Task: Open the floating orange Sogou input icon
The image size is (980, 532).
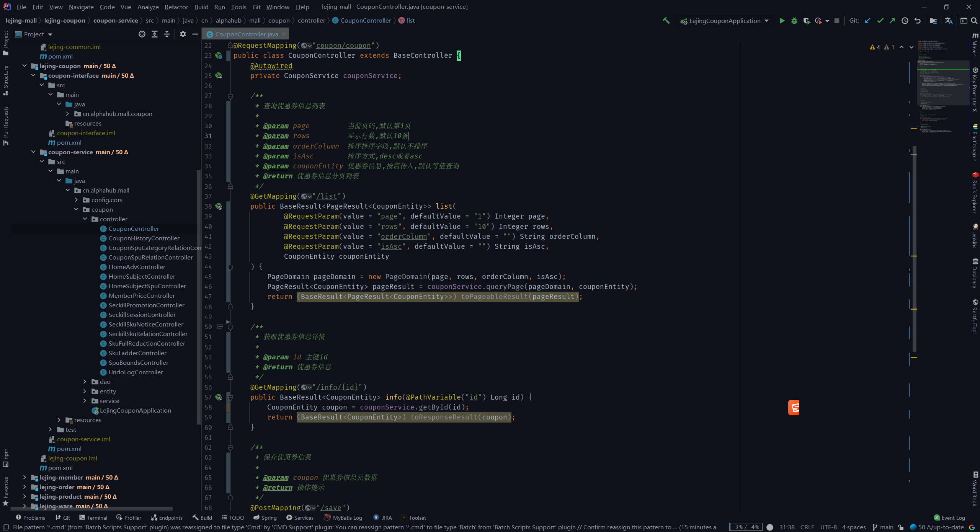Action: [x=794, y=408]
